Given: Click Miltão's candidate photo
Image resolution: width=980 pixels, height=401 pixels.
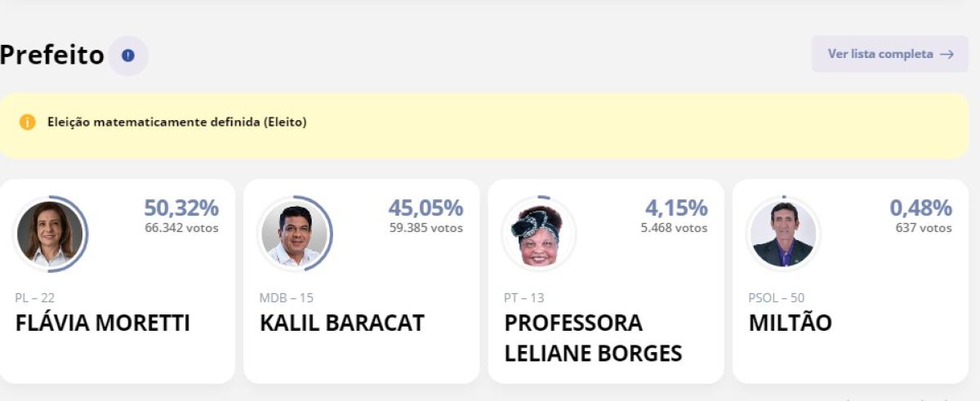Looking at the screenshot, I should 783,234.
